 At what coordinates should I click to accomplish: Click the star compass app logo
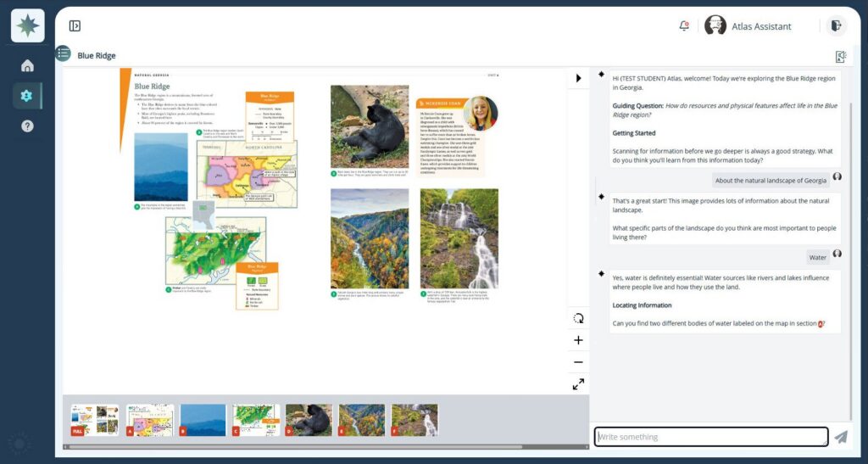[27, 25]
